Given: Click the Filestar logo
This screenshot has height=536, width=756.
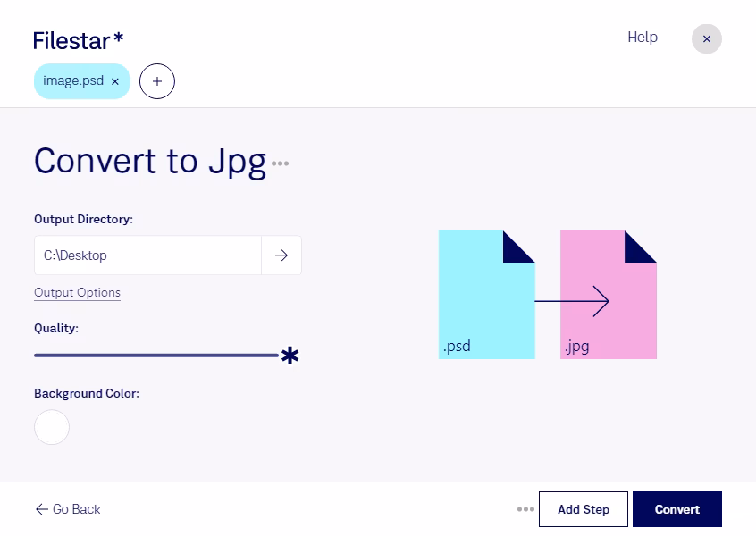Looking at the screenshot, I should coord(78,40).
